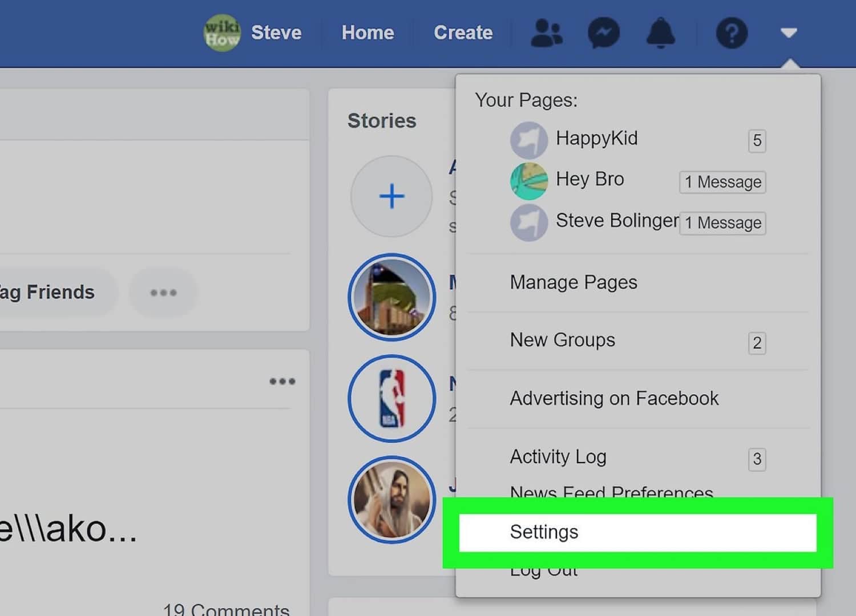The height and width of the screenshot is (616, 856).
Task: View the NBA story
Action: 391,399
